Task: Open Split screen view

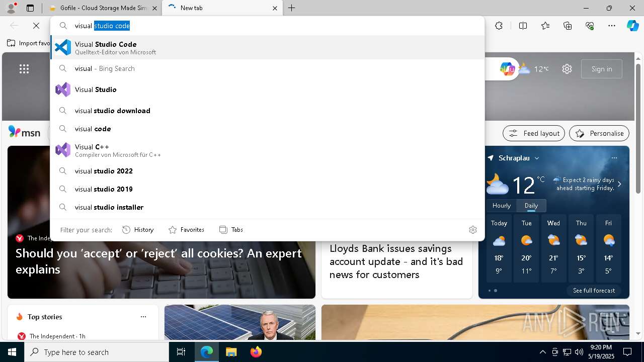Action: click(523, 26)
